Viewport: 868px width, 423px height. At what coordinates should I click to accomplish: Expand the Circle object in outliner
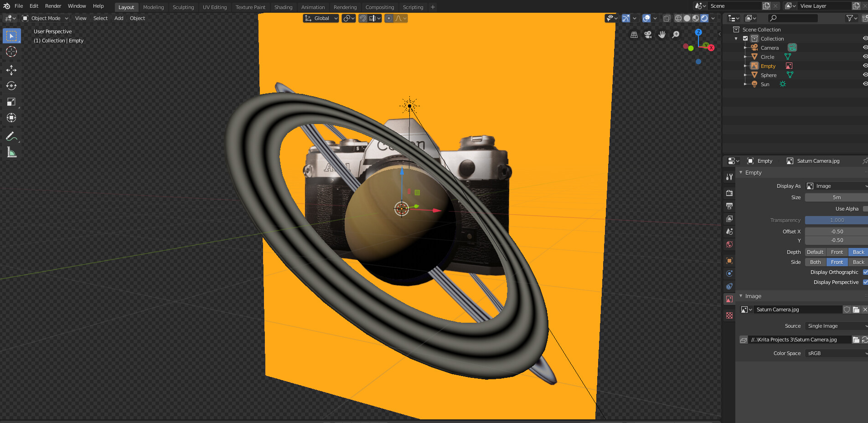pos(745,57)
